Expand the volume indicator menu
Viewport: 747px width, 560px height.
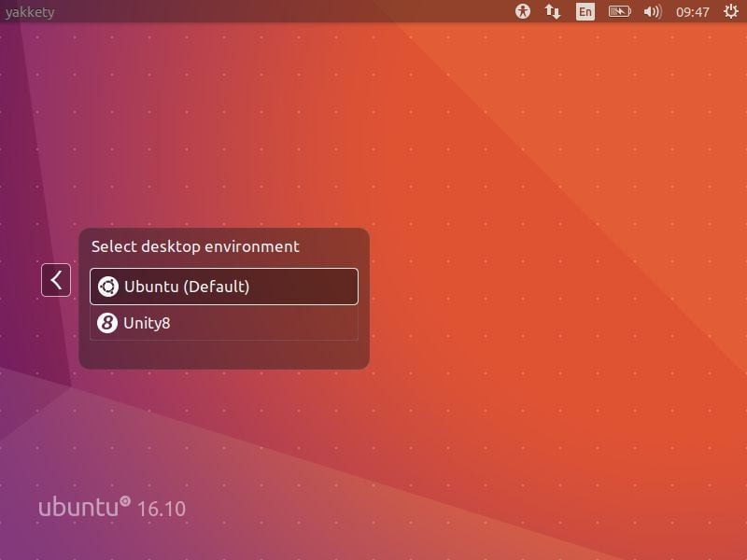tap(651, 11)
